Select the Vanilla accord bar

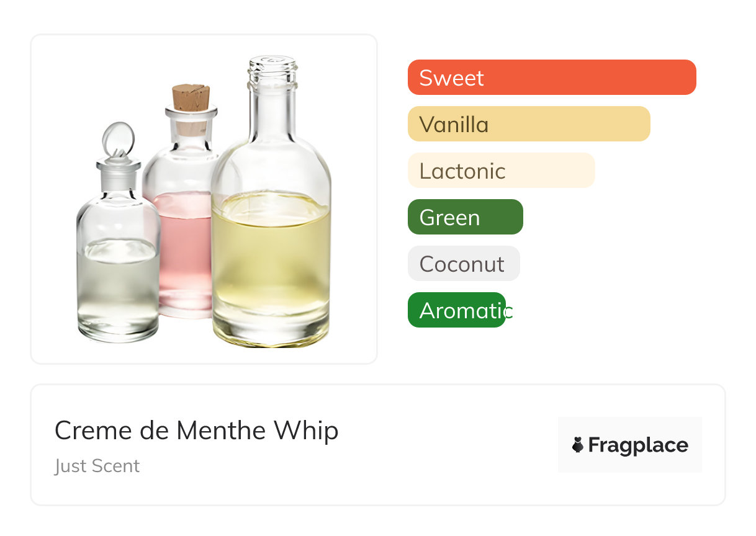(x=528, y=124)
